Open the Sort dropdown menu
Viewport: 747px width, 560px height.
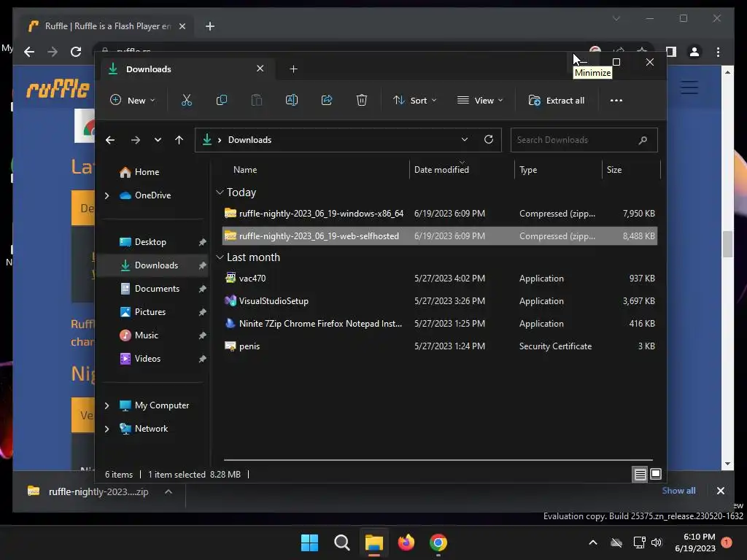[x=414, y=101]
